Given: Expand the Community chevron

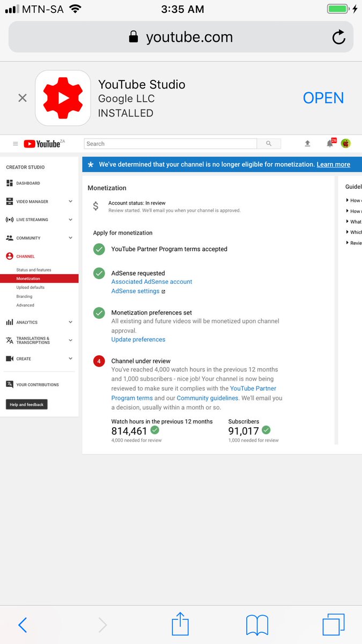Looking at the screenshot, I should [x=71, y=238].
